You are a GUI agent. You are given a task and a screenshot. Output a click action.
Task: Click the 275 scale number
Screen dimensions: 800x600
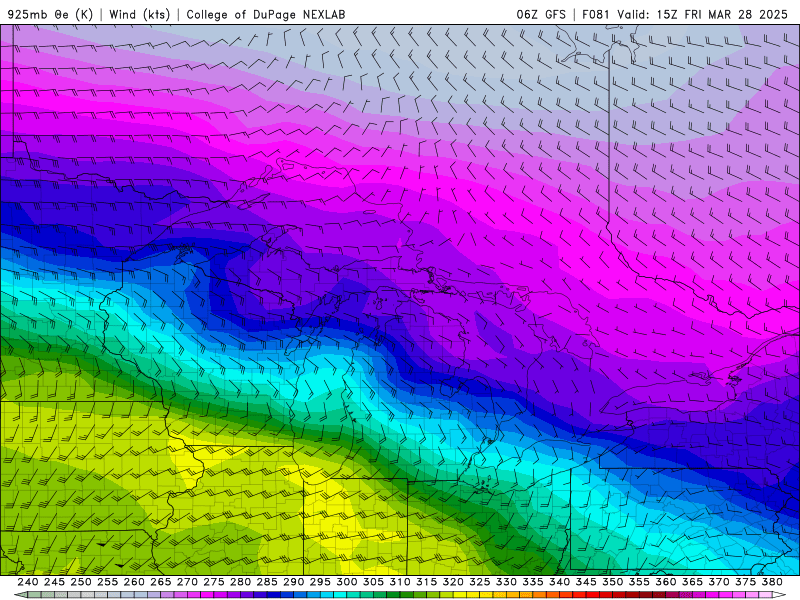pos(214,582)
